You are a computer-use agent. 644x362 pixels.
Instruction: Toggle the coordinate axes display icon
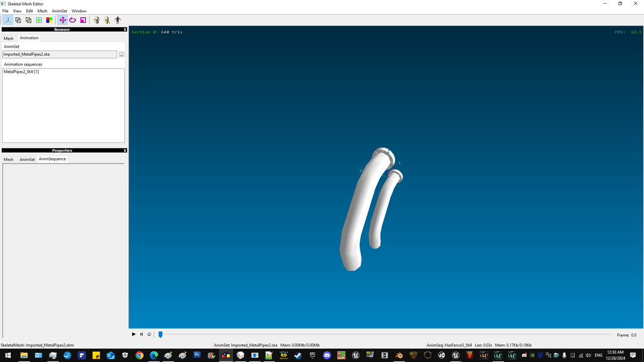[x=8, y=20]
